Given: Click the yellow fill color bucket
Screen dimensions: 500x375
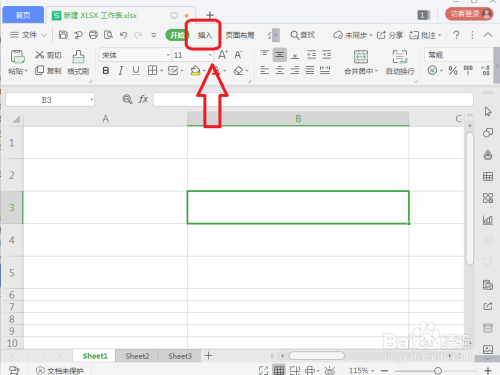Looking at the screenshot, I should 195,71.
